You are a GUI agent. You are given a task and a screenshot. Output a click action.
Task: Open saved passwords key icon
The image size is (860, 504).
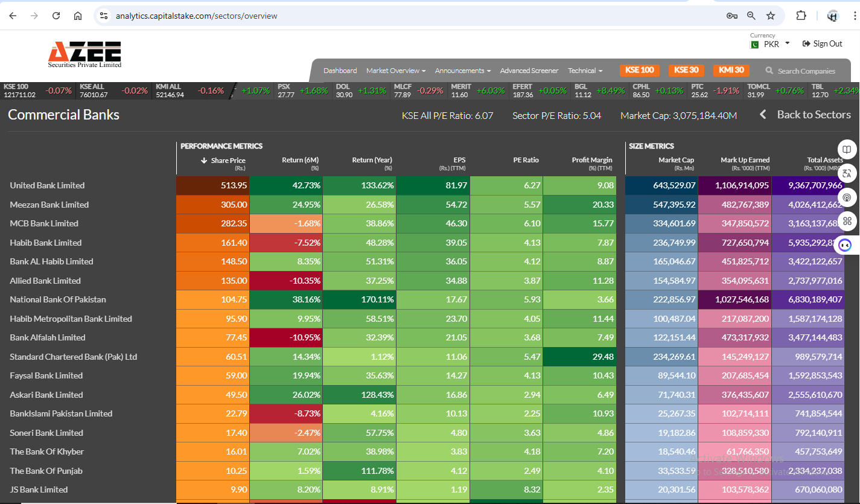pyautogui.click(x=731, y=16)
